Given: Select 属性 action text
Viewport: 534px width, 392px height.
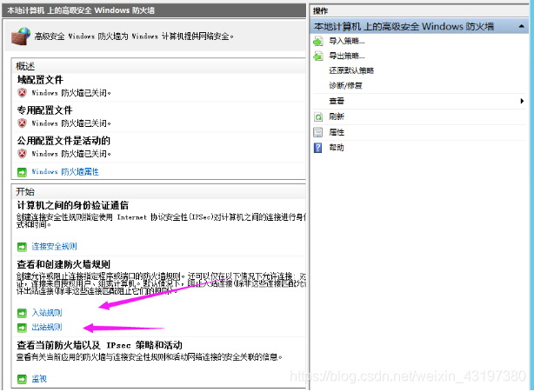Looking at the screenshot, I should (337, 132).
